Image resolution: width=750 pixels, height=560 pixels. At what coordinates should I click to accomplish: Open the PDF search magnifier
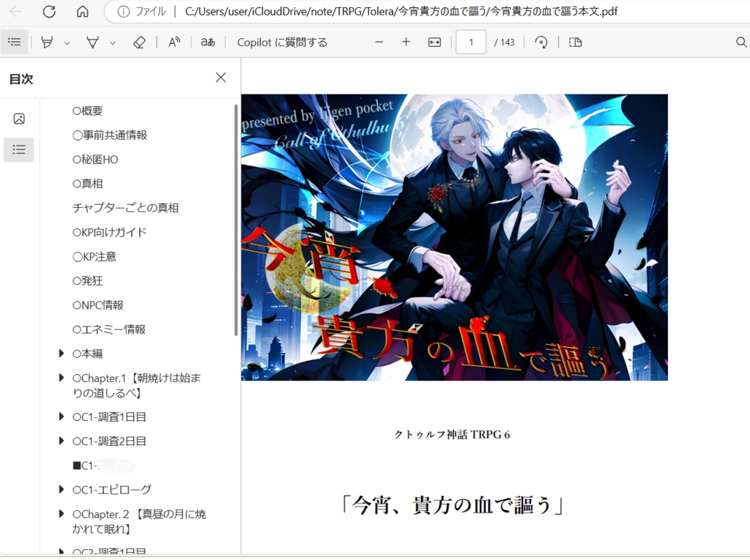point(741,42)
